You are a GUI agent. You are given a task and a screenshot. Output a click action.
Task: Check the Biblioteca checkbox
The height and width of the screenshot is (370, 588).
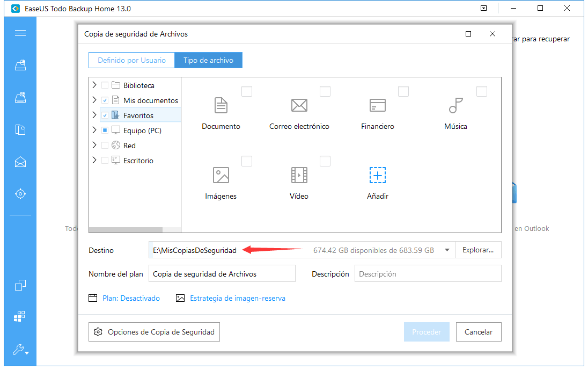click(x=105, y=85)
